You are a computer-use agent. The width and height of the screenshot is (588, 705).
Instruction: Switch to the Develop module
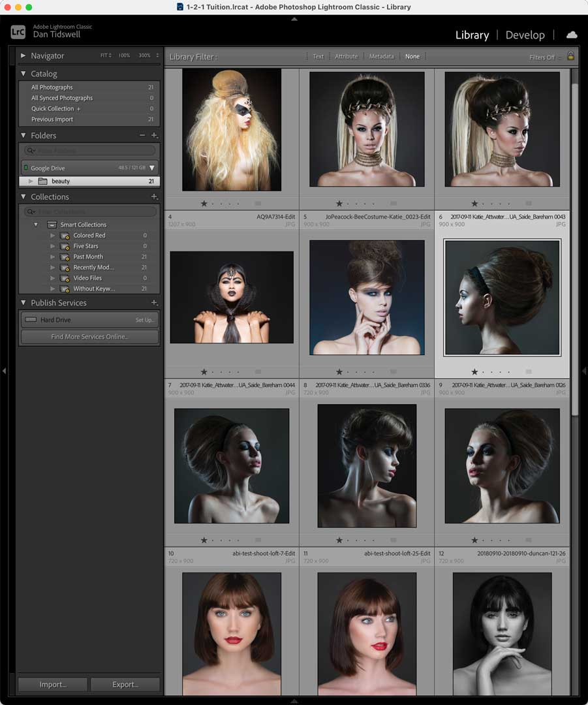tap(525, 35)
